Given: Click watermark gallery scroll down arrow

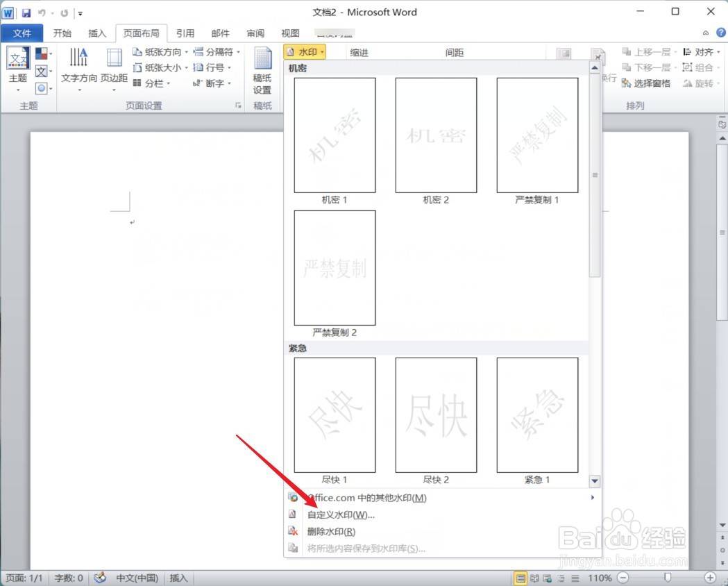Looking at the screenshot, I should pos(595,481).
